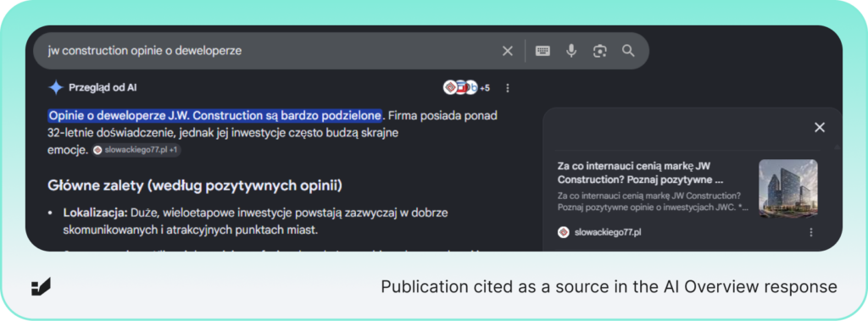Click the 'Główne zalety' heading

(195, 185)
